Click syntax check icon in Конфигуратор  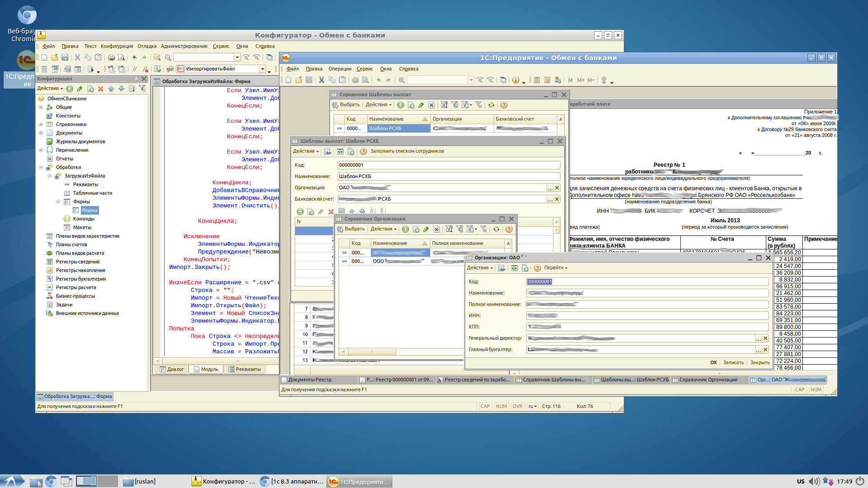pos(157,69)
